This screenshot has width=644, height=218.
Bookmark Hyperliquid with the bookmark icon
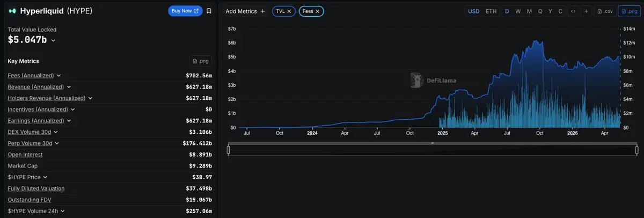click(x=209, y=11)
